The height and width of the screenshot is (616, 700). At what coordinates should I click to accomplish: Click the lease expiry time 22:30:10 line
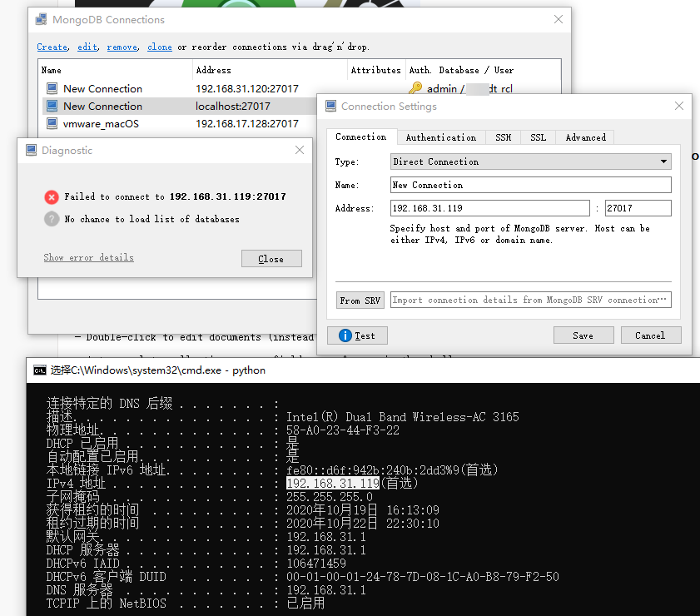pos(363,523)
